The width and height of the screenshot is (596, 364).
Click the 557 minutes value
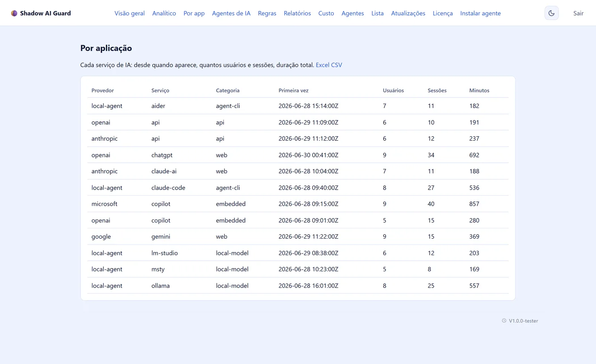coord(474,286)
